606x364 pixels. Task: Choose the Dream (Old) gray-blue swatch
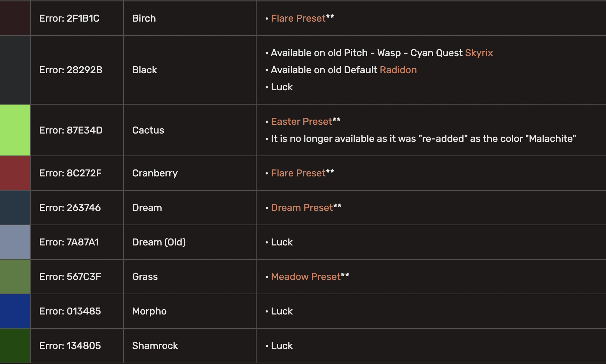(x=15, y=242)
